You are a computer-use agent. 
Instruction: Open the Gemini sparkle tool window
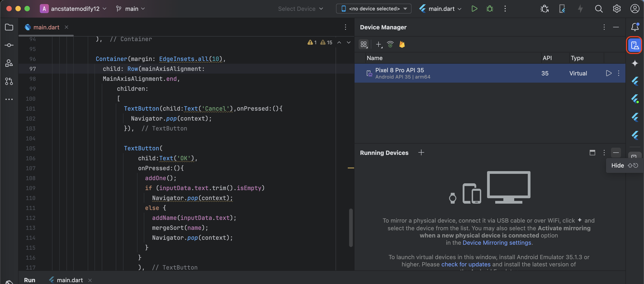pyautogui.click(x=635, y=63)
